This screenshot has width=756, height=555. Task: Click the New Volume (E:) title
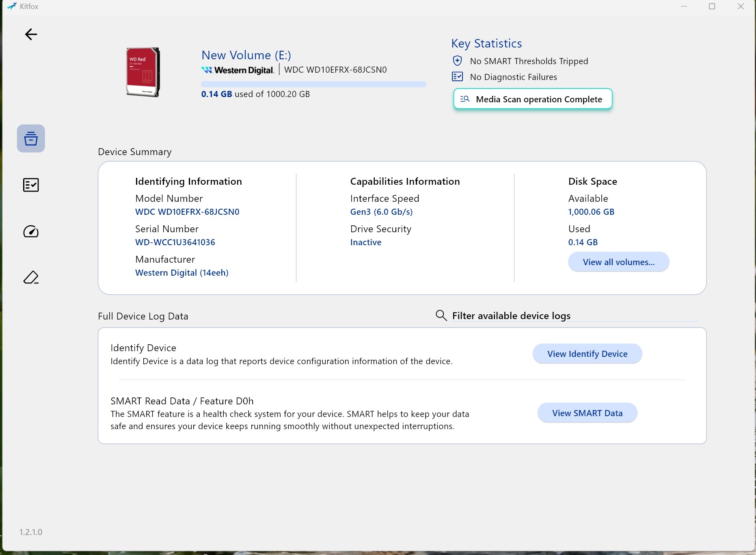coord(246,55)
